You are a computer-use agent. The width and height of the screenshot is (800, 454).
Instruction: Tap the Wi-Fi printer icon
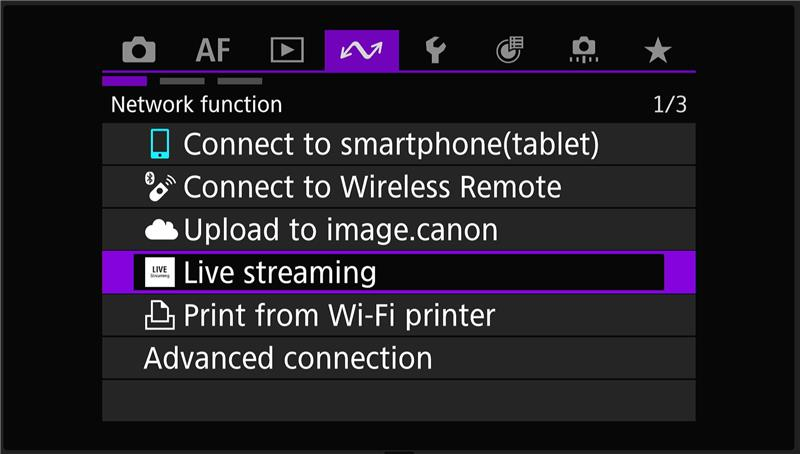coord(160,315)
